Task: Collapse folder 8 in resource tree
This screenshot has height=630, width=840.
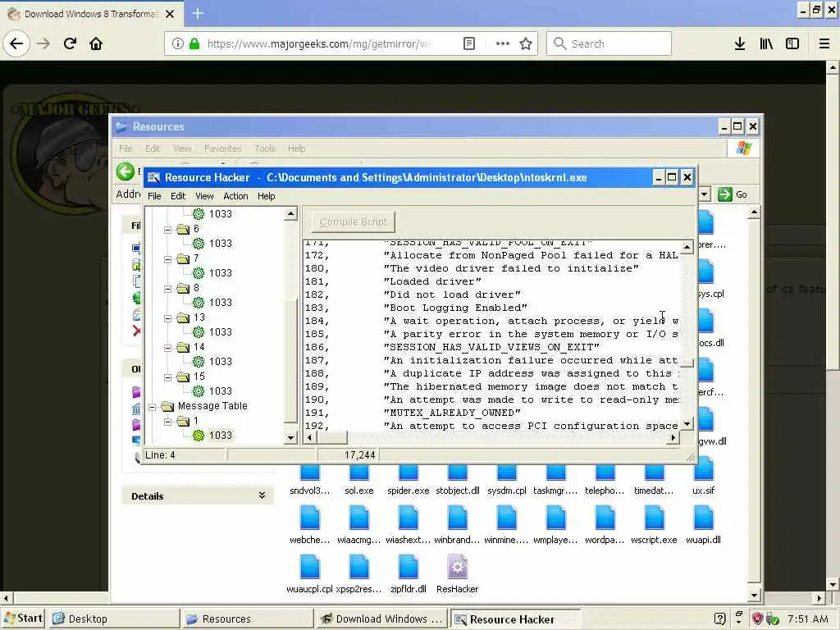Action: [167, 289]
